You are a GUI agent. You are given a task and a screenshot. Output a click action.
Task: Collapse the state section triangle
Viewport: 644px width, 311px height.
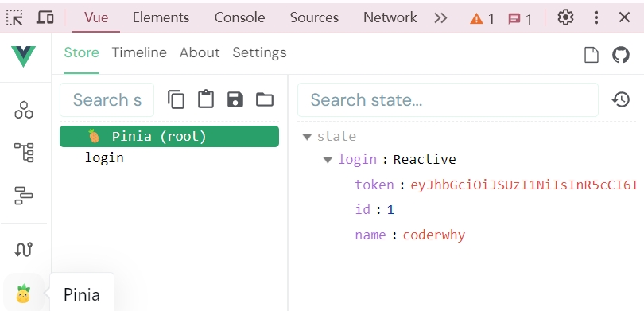pyautogui.click(x=307, y=138)
